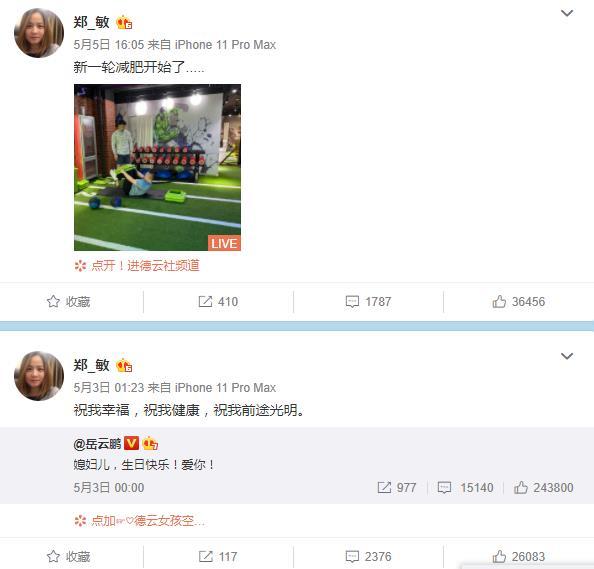This screenshot has height=569, width=594.
Task: Open 郑_敏 profile avatar on first post
Action: click(39, 33)
